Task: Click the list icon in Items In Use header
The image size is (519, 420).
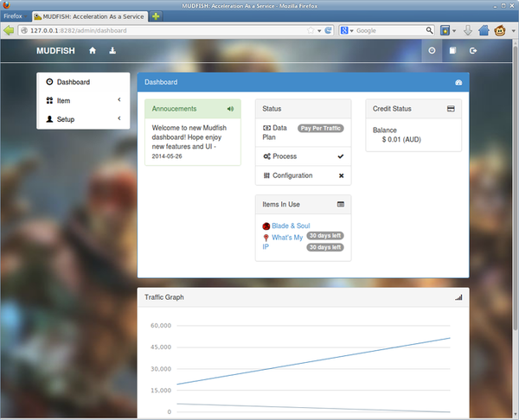Action: pos(341,204)
